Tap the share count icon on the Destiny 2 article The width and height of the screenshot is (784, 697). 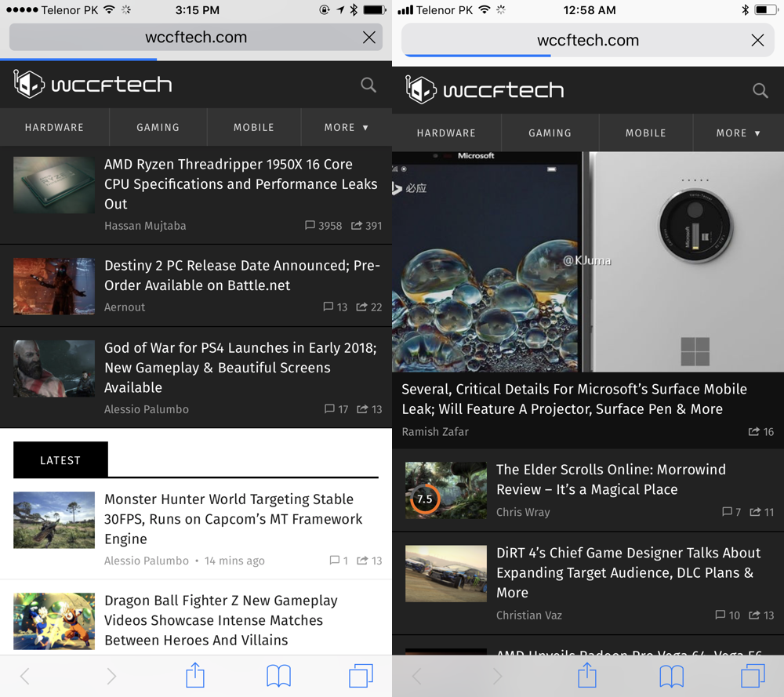[361, 307]
